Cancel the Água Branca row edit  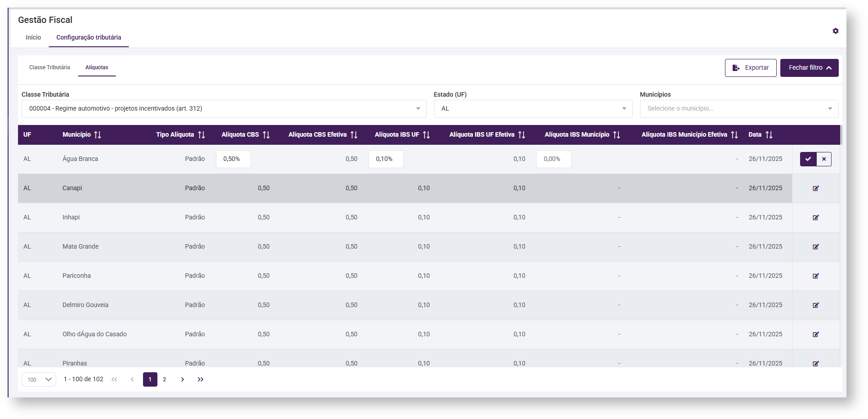point(824,159)
